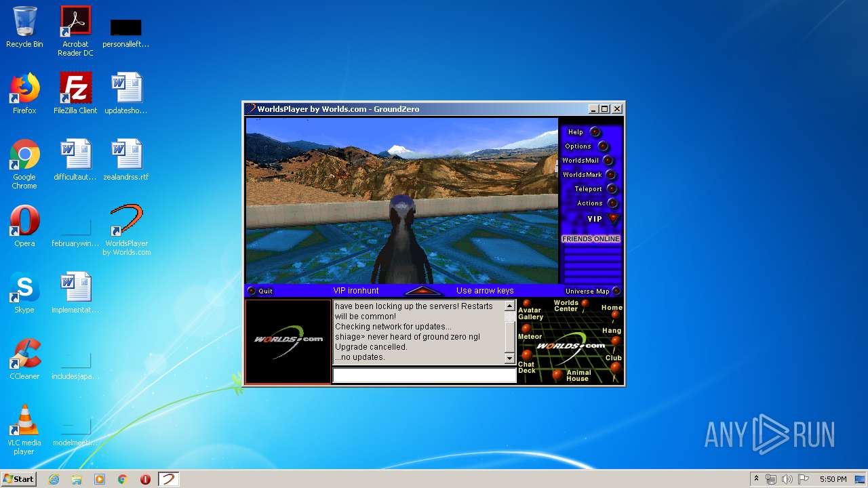Open the Skype desktop shortcut
This screenshot has height=488, width=868.
(24, 293)
